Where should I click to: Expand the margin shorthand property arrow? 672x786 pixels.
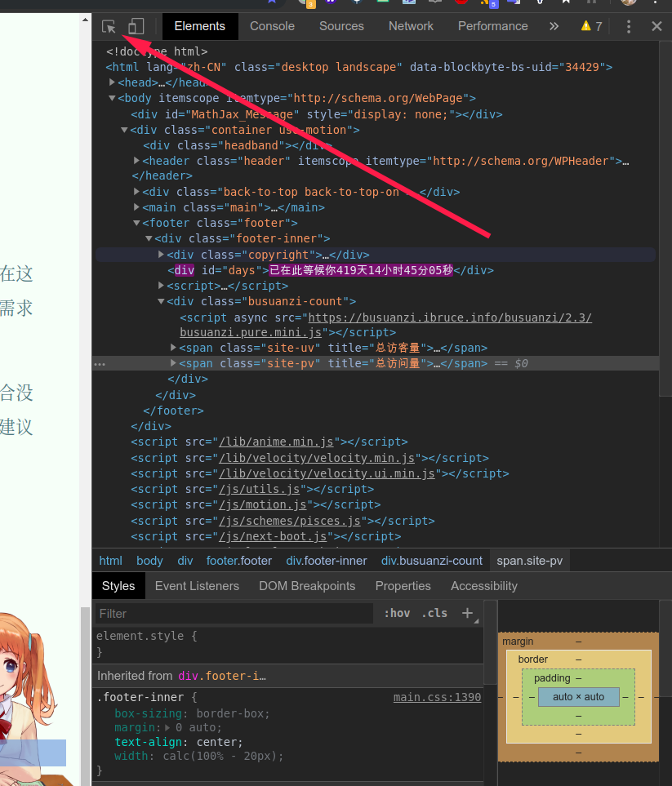tap(168, 728)
